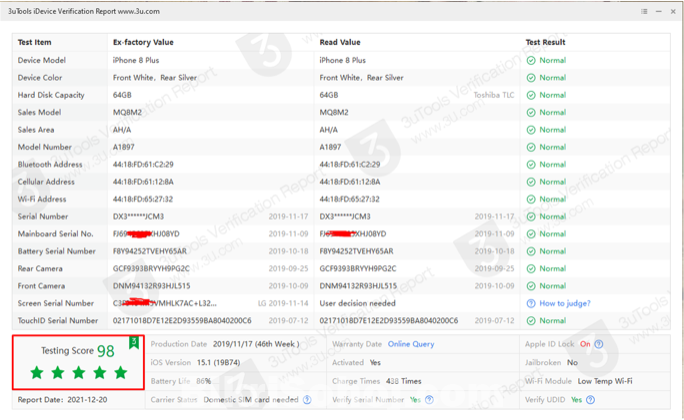Image resolution: width=684 pixels, height=420 pixels.
Task: Click the iOS Version 15.1 (19B74) value
Action: pyautogui.click(x=218, y=362)
